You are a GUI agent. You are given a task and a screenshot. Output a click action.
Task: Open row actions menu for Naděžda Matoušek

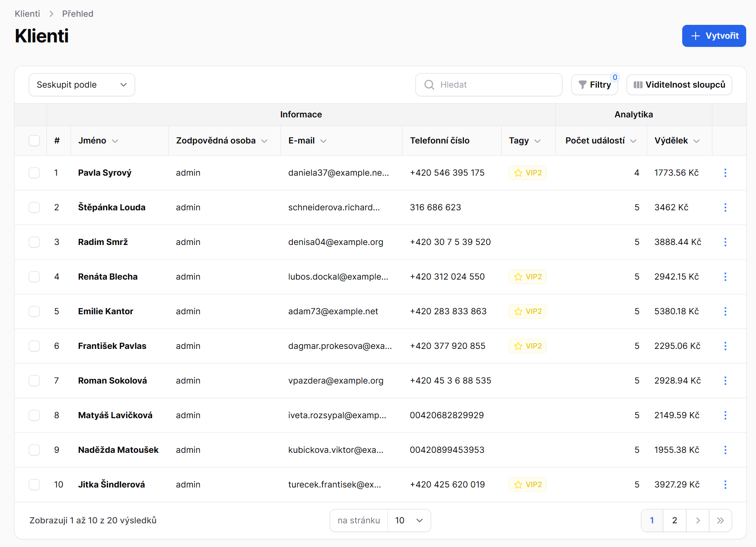pos(725,450)
